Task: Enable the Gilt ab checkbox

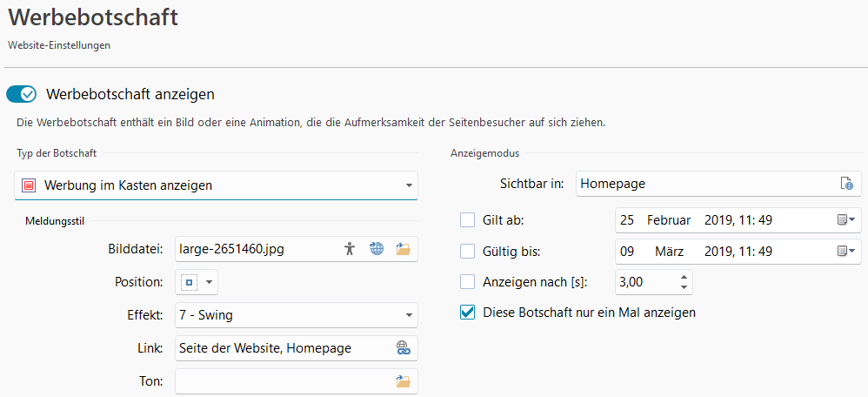Action: pyautogui.click(x=468, y=220)
